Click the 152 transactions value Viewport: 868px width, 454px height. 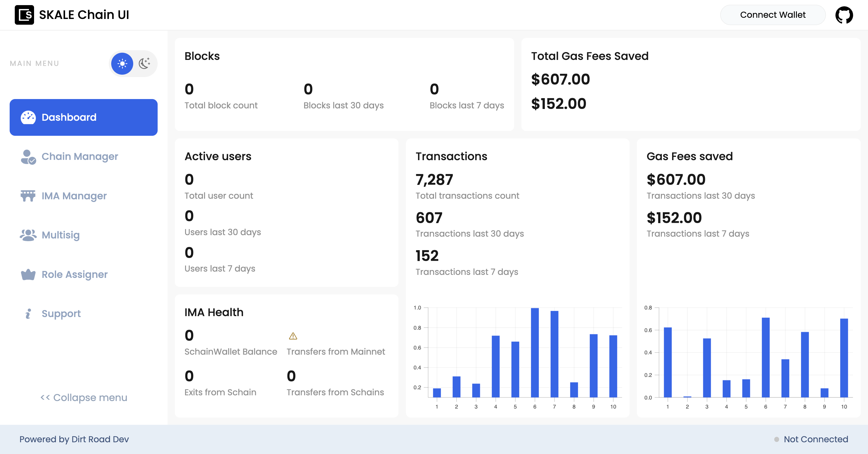coord(427,256)
